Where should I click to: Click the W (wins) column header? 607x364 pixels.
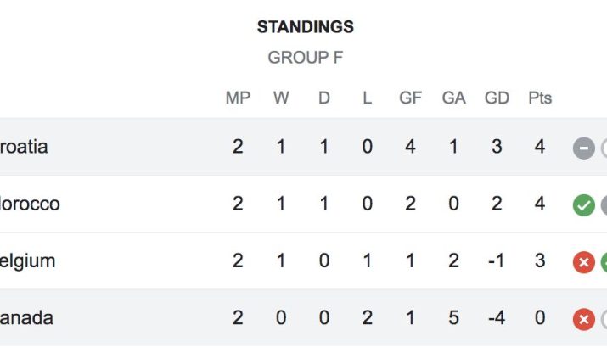(281, 98)
